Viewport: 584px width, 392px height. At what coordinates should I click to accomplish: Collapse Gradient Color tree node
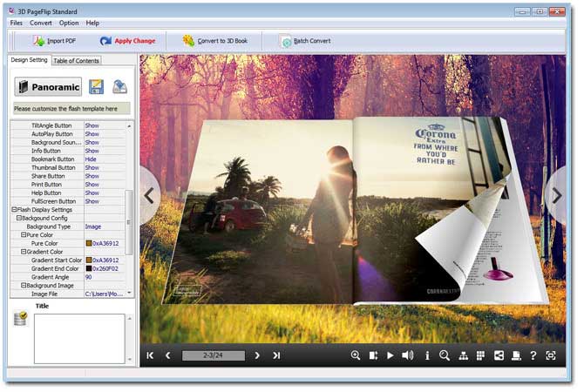coord(23,252)
